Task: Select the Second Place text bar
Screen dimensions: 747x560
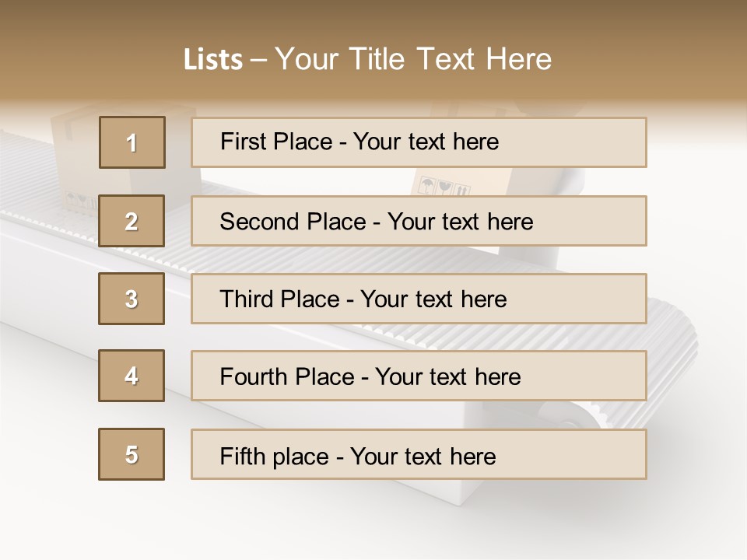Action: click(x=419, y=221)
